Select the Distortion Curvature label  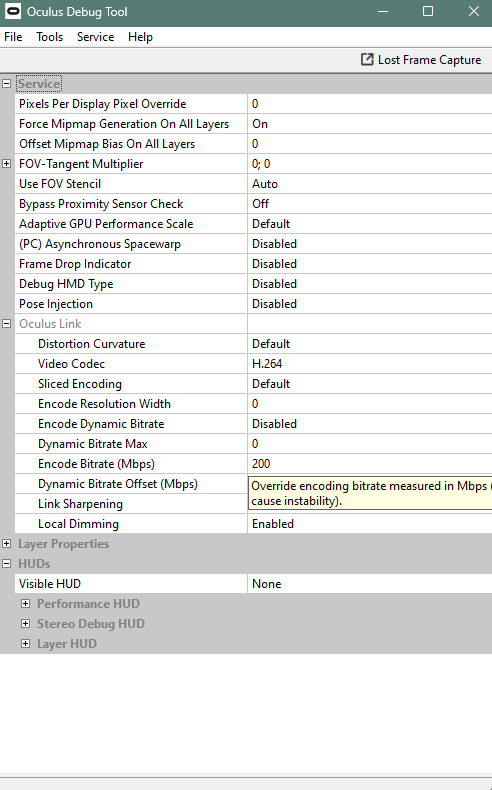click(92, 344)
